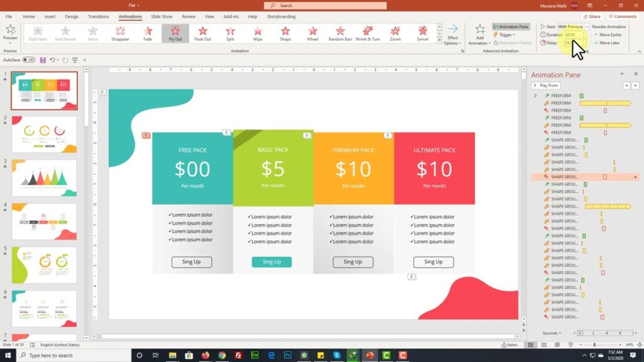Undo last action in quick access toolbar
The image size is (644, 362).
tap(53, 60)
